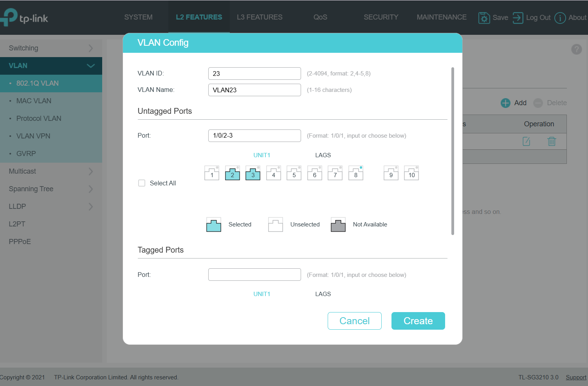Switch to LAGS tab in Untagged Ports

pyautogui.click(x=323, y=155)
